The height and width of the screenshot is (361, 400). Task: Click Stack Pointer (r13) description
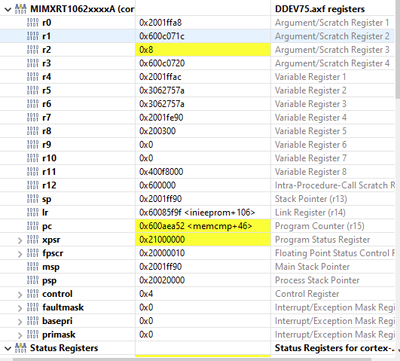[x=311, y=199]
